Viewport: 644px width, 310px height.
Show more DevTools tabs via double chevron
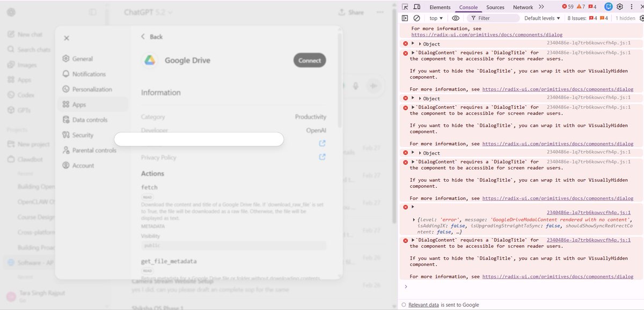click(541, 7)
